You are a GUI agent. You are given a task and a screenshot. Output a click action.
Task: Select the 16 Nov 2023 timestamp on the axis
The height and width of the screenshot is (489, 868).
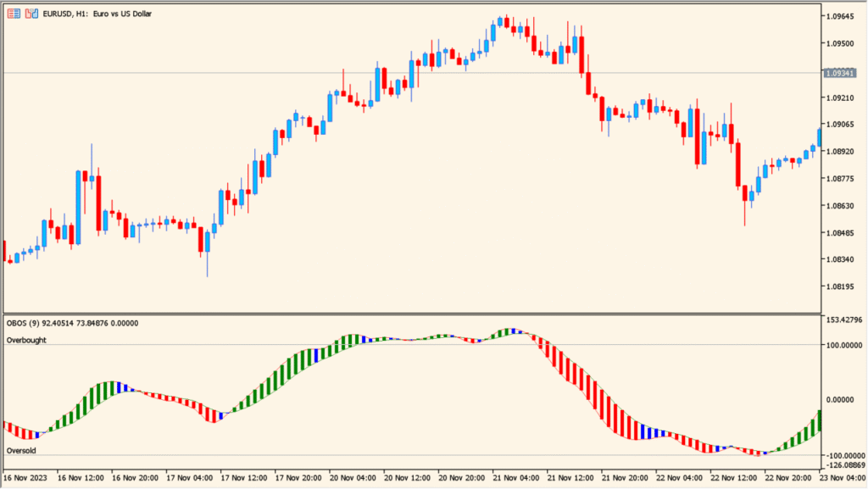[25, 477]
